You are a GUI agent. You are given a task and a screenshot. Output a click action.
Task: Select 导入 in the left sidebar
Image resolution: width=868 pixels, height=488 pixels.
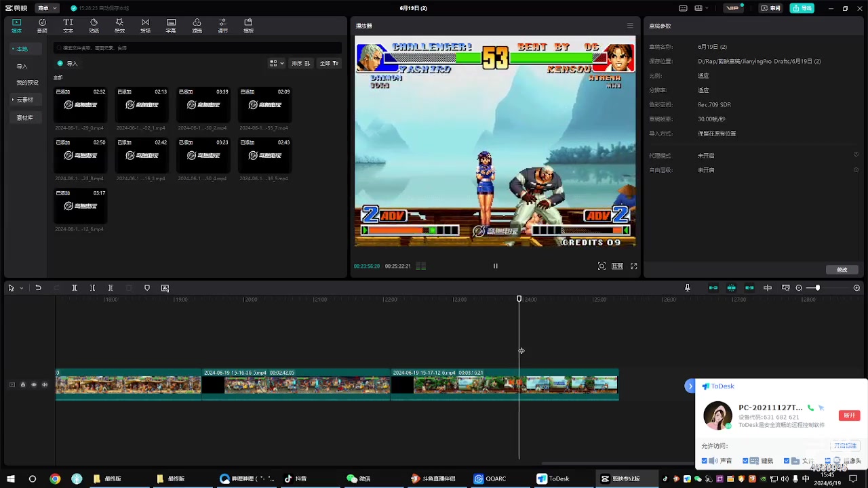coord(22,66)
